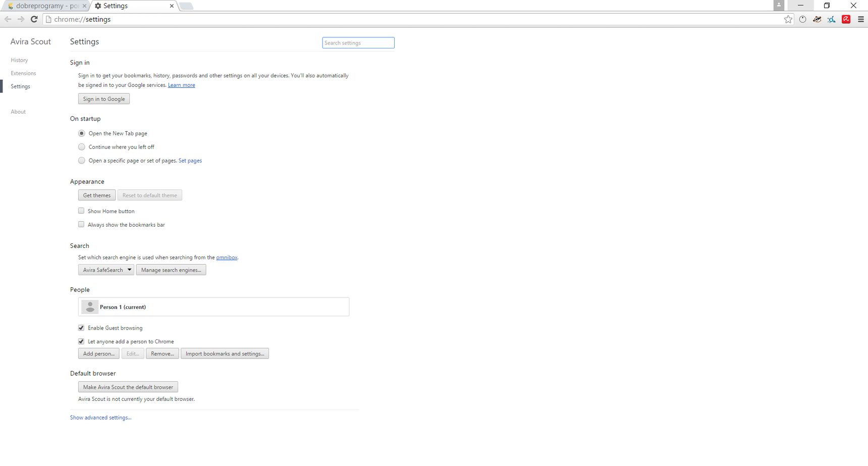Click the forward navigation arrow

pos(21,19)
